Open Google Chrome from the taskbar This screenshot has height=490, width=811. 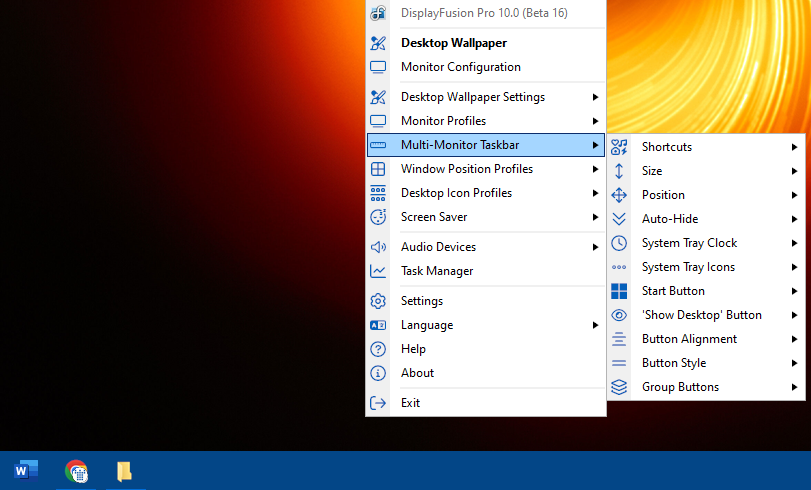76,471
